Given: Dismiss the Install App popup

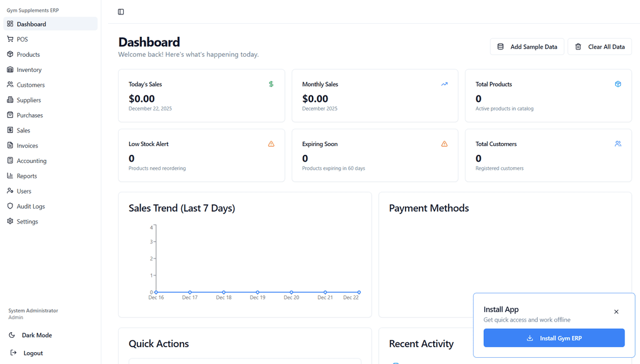Looking at the screenshot, I should click(x=616, y=312).
